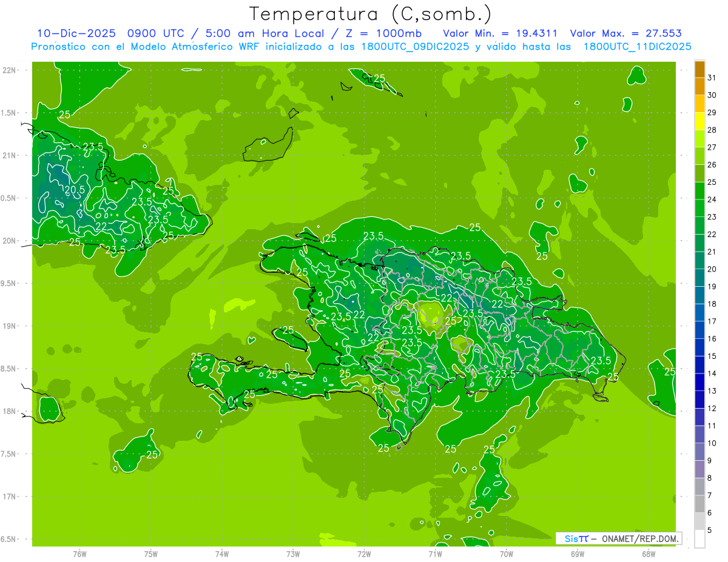Pick the green swatch between 23 and 24

pos(699,209)
